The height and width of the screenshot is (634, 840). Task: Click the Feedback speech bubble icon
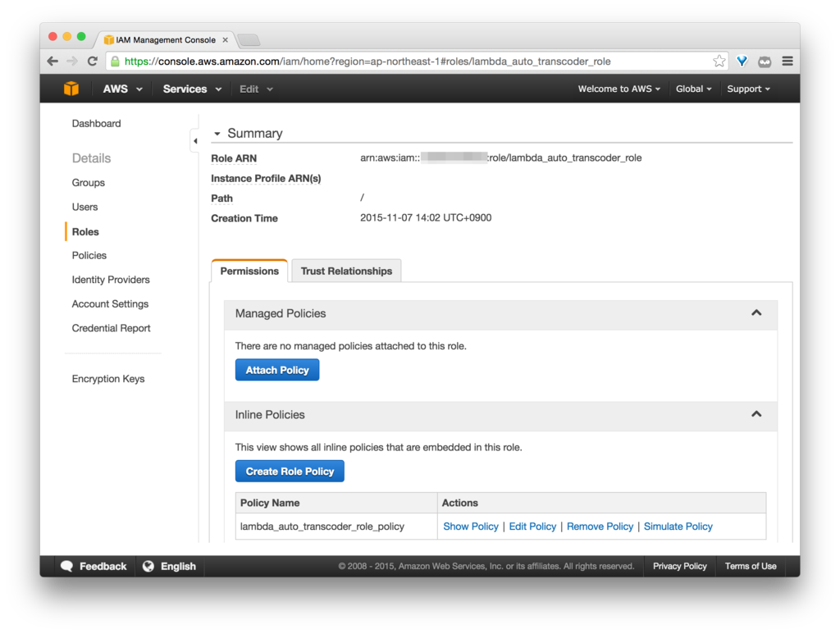[x=67, y=566]
